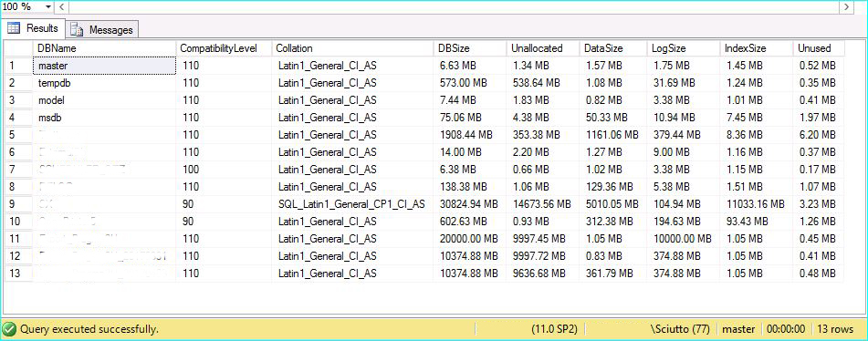Click the green query success checkmark icon
The height and width of the screenshot is (341, 868).
pos(10,329)
